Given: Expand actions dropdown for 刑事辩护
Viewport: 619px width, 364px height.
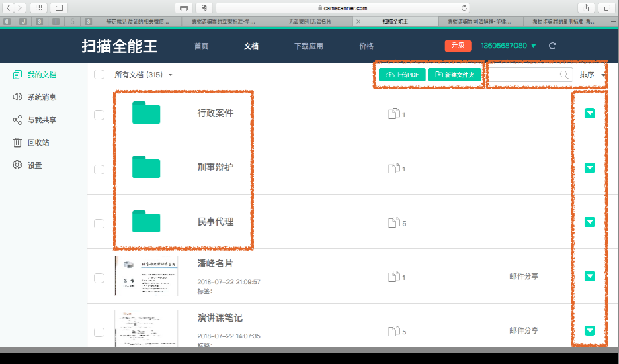Looking at the screenshot, I should pyautogui.click(x=590, y=168).
